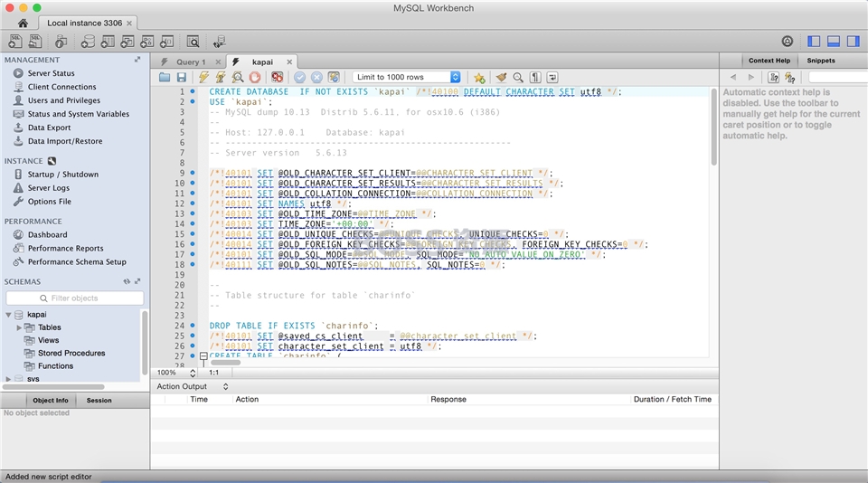Toggle continue-on-error execution button
Screen dimensions: 868x483
pyautogui.click(x=278, y=78)
